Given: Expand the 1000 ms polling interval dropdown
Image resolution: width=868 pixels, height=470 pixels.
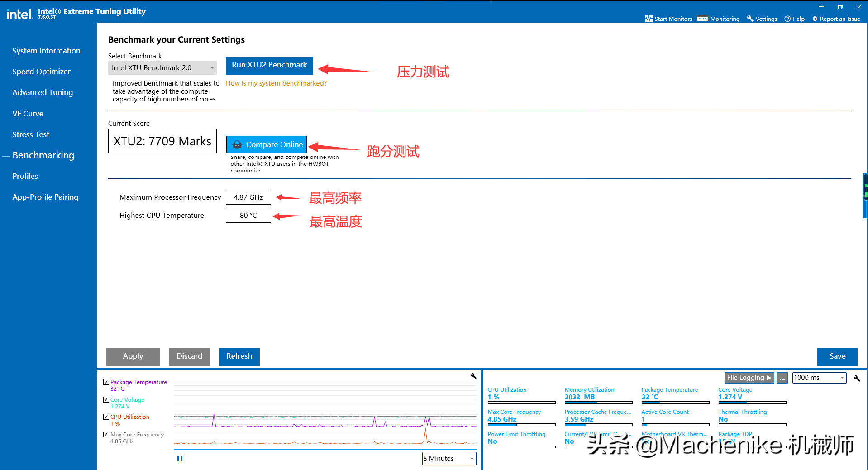Looking at the screenshot, I should point(819,378).
